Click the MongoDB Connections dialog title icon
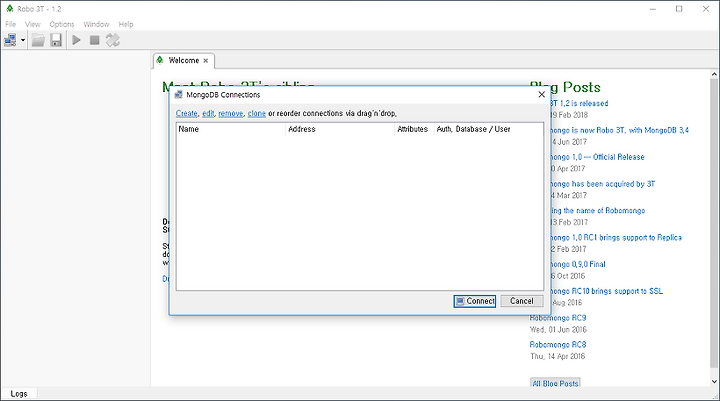This screenshot has height=401, width=720. tap(179, 95)
